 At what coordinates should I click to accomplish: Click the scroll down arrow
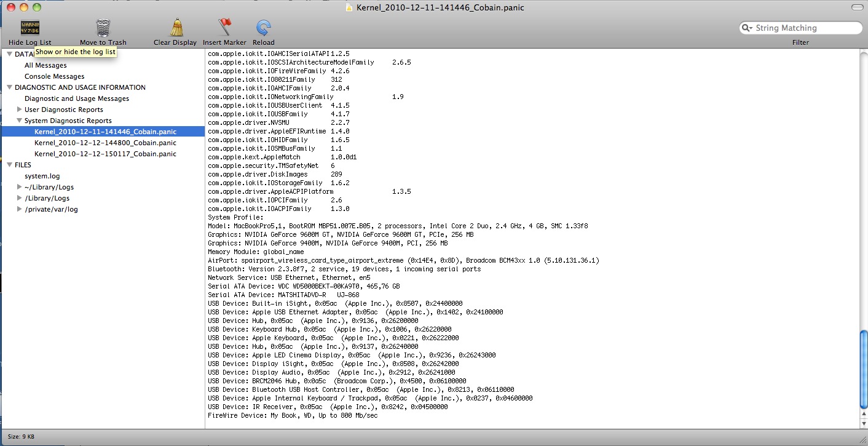[863, 424]
